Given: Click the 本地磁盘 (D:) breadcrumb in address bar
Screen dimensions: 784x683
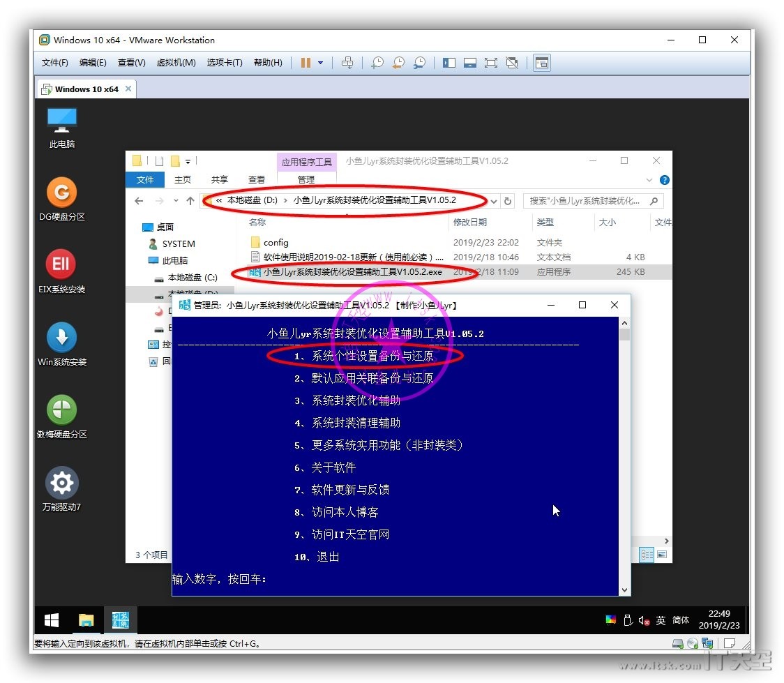Looking at the screenshot, I should pos(252,200).
